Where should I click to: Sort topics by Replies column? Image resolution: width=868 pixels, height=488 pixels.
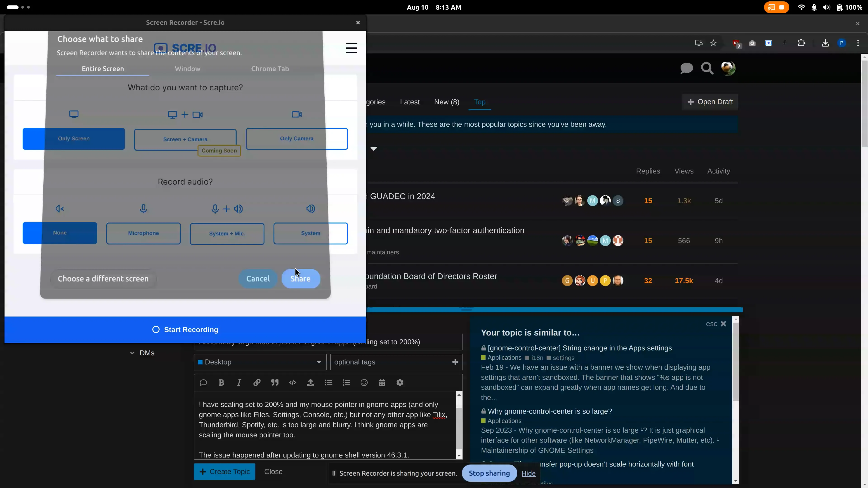648,171
